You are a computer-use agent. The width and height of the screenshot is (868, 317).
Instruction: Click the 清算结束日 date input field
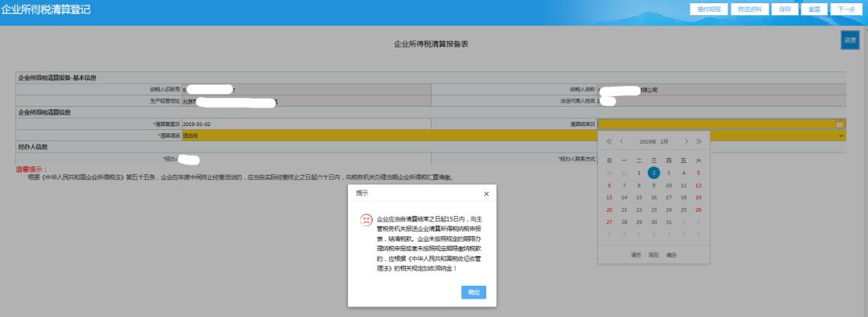[722, 124]
